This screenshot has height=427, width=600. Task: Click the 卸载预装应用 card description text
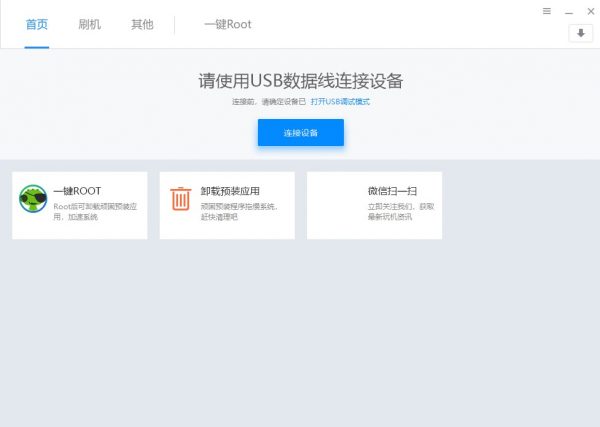pyautogui.click(x=239, y=212)
